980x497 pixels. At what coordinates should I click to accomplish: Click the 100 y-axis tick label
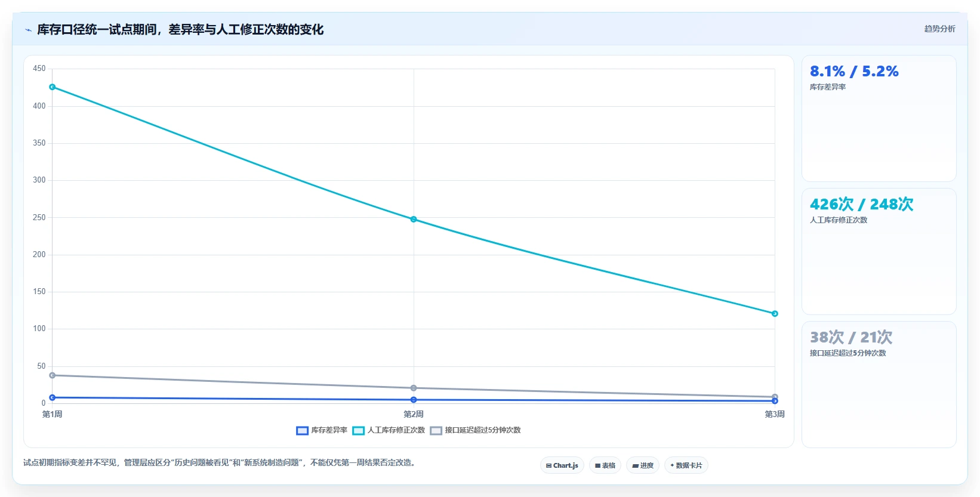[x=39, y=329]
